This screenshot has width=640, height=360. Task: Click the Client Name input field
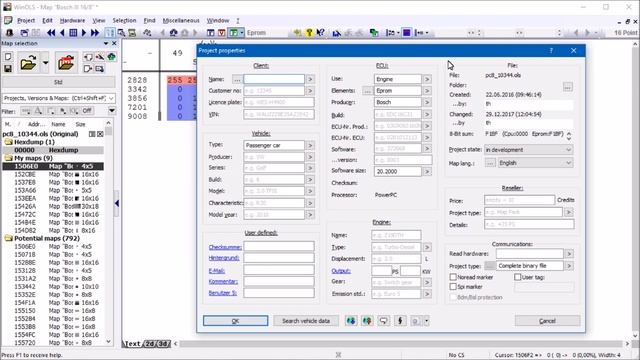tap(274, 79)
